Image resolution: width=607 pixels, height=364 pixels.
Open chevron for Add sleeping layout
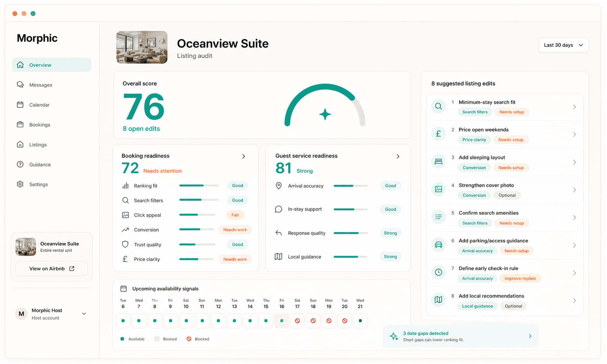(x=574, y=162)
